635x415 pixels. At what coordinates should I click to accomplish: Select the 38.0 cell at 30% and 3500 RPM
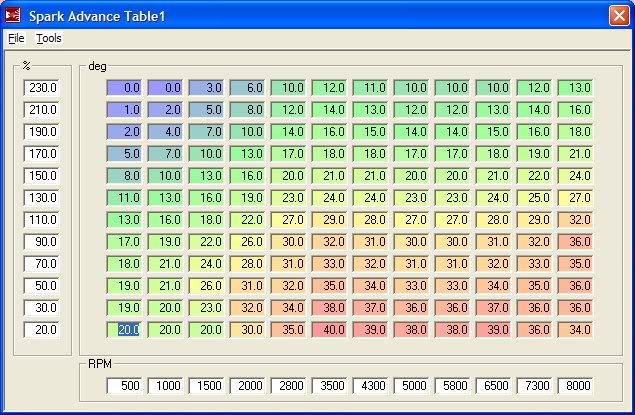[x=329, y=308]
